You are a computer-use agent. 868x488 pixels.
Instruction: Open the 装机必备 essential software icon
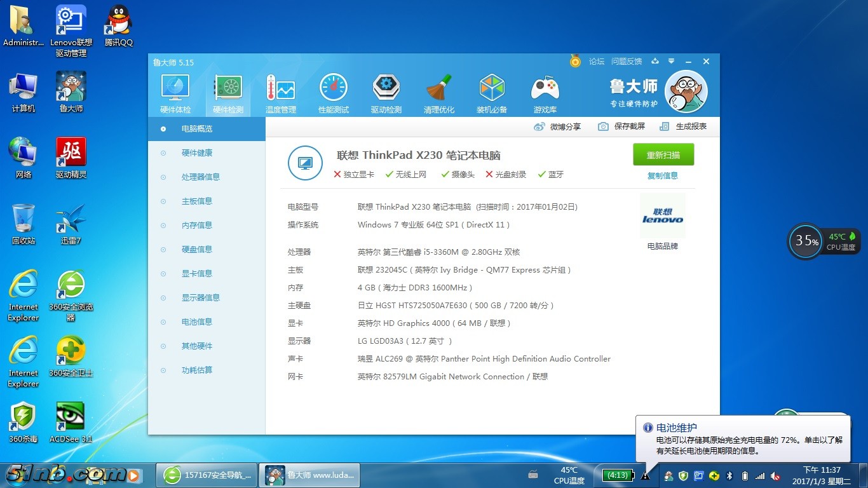491,94
